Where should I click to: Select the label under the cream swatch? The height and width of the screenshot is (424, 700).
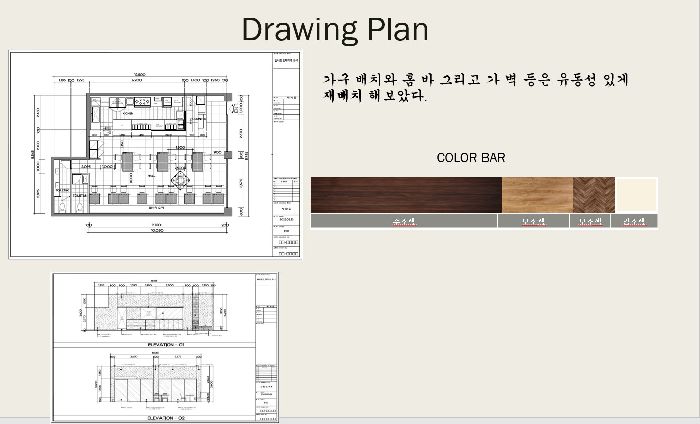point(634,221)
